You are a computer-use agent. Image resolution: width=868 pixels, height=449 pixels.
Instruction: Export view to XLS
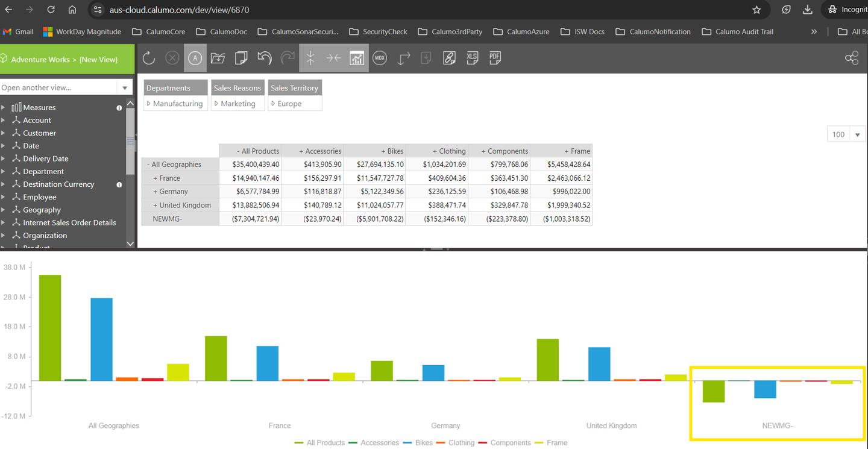coord(472,58)
